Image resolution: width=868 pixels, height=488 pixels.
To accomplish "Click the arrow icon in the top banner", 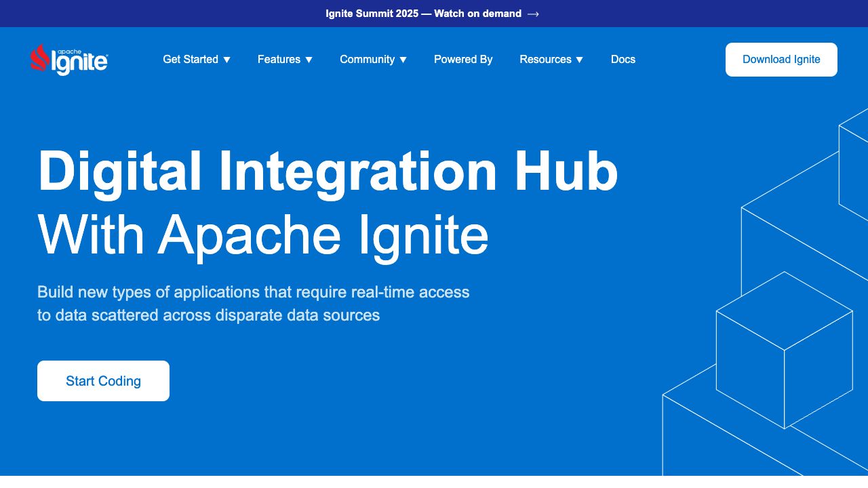I will [x=533, y=14].
